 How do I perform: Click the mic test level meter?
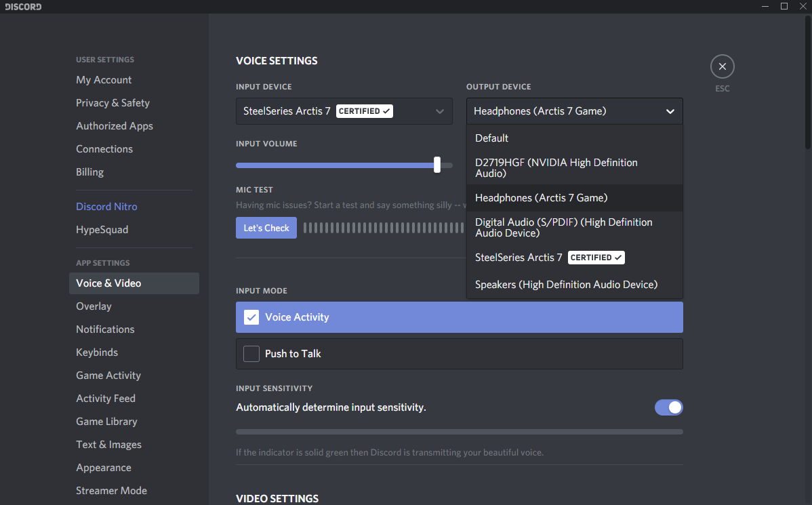coord(384,228)
